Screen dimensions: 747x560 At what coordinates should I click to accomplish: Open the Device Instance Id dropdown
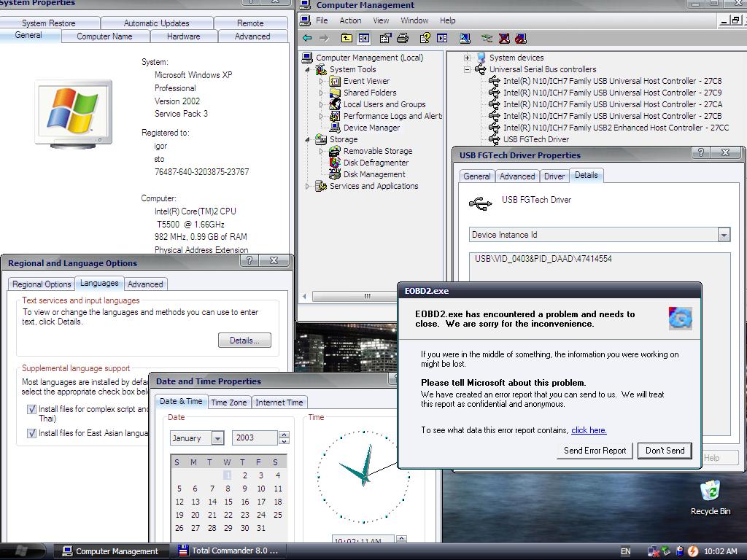coord(724,235)
